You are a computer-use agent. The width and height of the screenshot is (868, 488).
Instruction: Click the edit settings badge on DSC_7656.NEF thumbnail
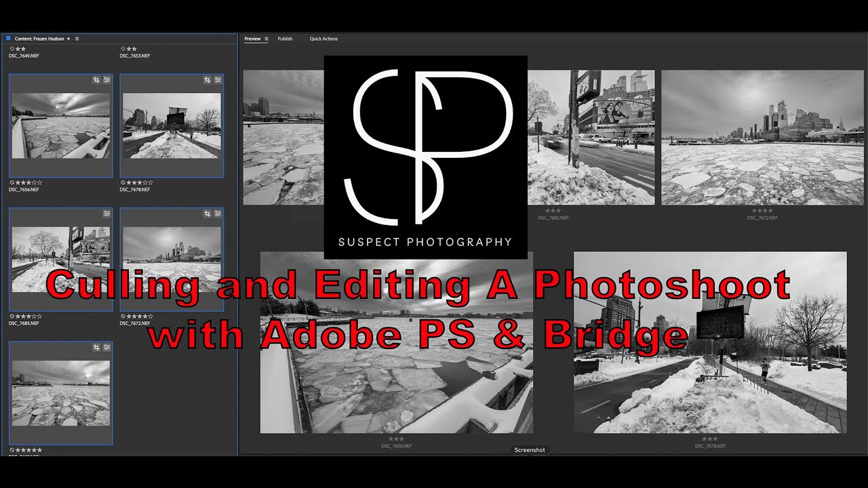pyautogui.click(x=107, y=80)
